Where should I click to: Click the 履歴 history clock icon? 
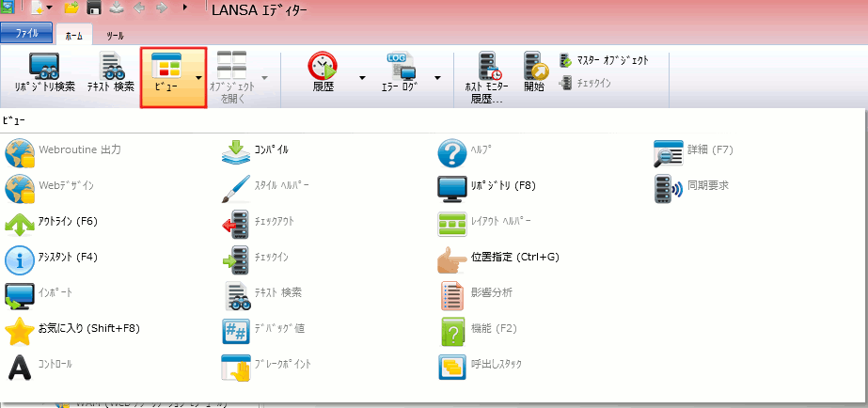pyautogui.click(x=323, y=67)
